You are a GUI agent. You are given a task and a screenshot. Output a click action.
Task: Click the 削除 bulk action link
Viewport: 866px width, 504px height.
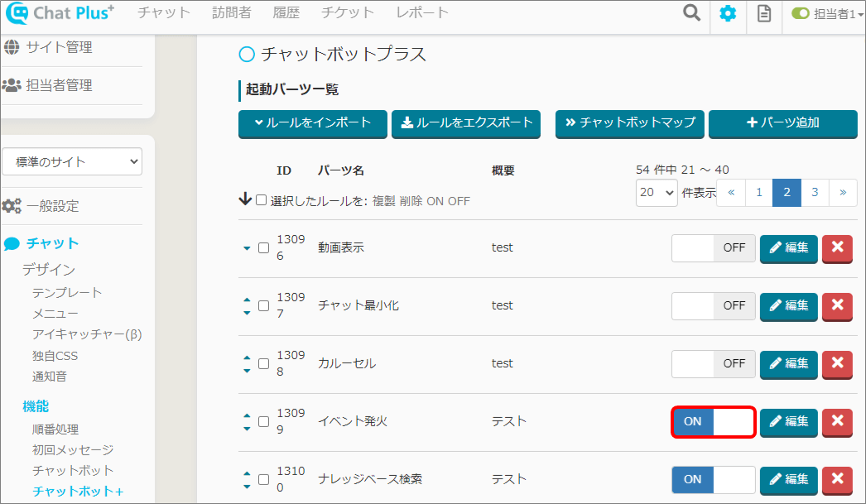411,201
